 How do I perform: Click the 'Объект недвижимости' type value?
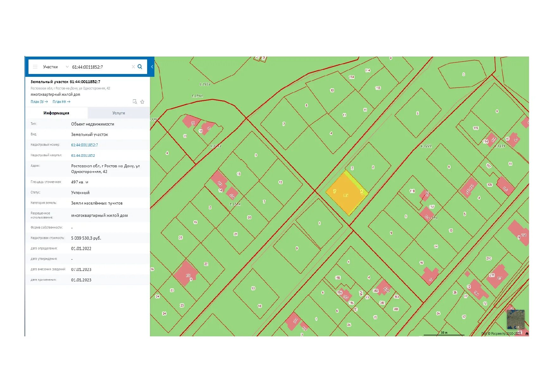[93, 124]
